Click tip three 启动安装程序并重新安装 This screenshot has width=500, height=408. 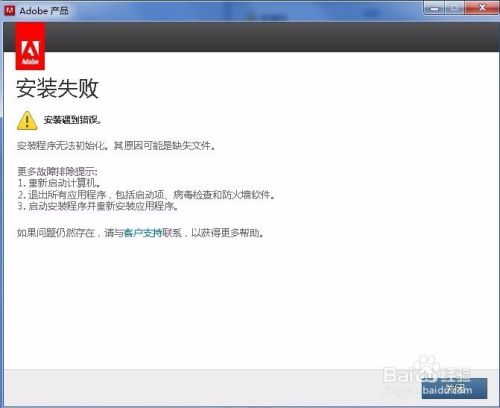(98, 206)
